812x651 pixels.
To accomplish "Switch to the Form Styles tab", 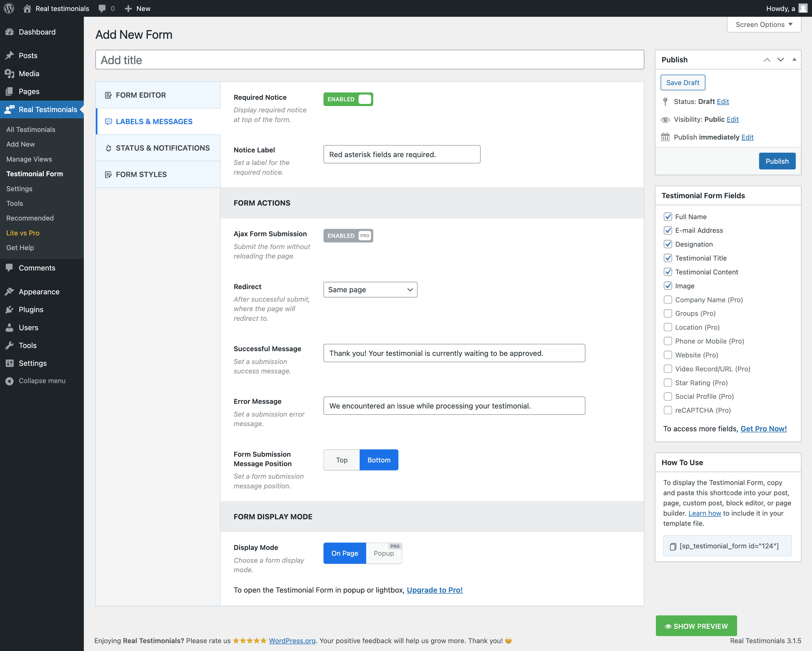I will point(141,174).
